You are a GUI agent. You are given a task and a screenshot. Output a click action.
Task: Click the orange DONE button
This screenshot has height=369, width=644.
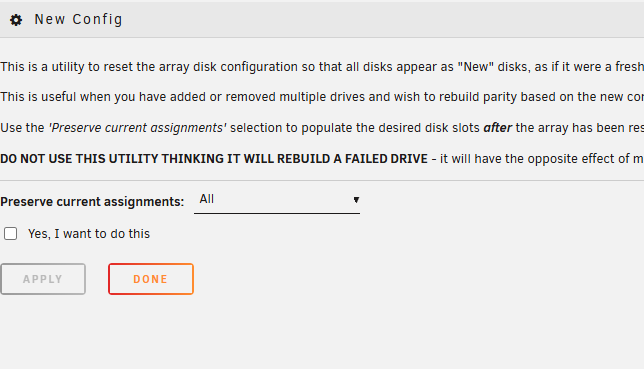point(151,279)
